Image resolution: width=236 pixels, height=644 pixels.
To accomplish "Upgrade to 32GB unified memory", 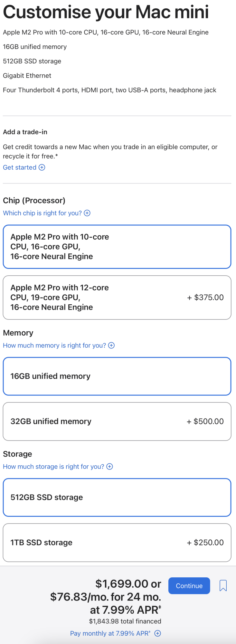I will point(117,421).
